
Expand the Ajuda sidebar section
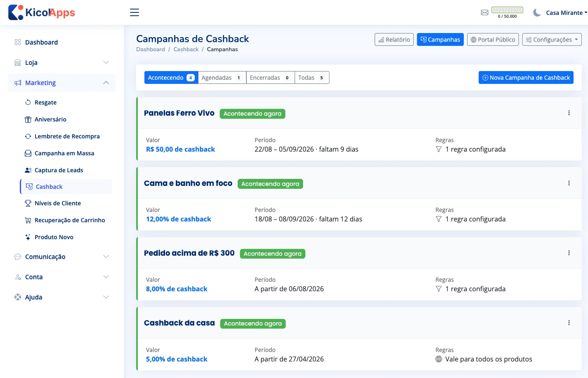[62, 297]
